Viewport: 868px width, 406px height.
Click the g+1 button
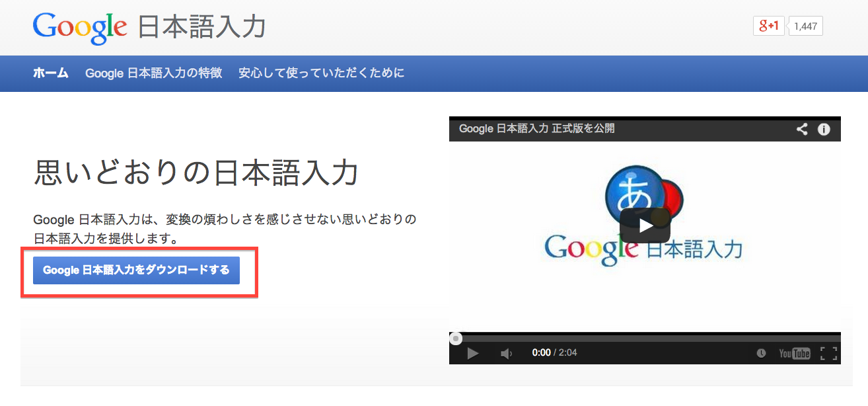coord(769,26)
